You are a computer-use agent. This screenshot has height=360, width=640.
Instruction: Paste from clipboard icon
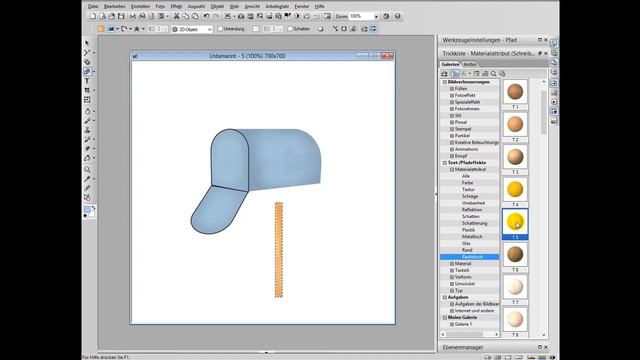tap(195, 16)
